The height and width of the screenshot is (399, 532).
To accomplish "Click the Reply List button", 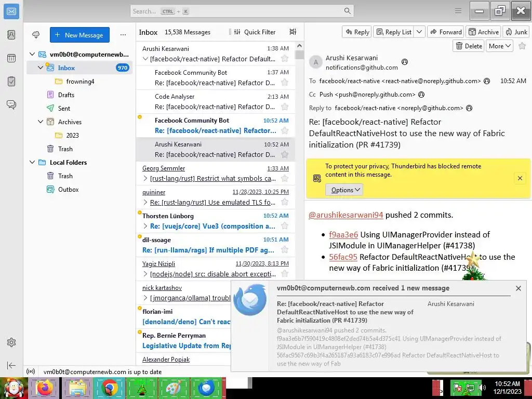I will (x=394, y=32).
